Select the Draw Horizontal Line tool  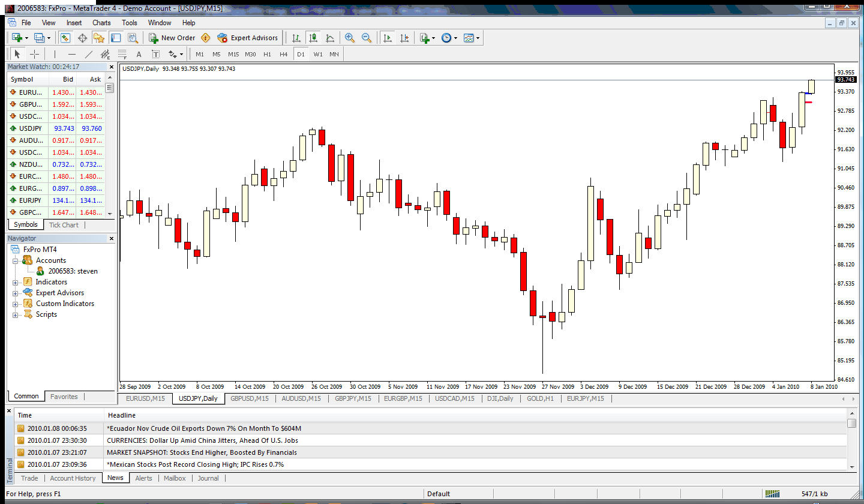coord(71,54)
